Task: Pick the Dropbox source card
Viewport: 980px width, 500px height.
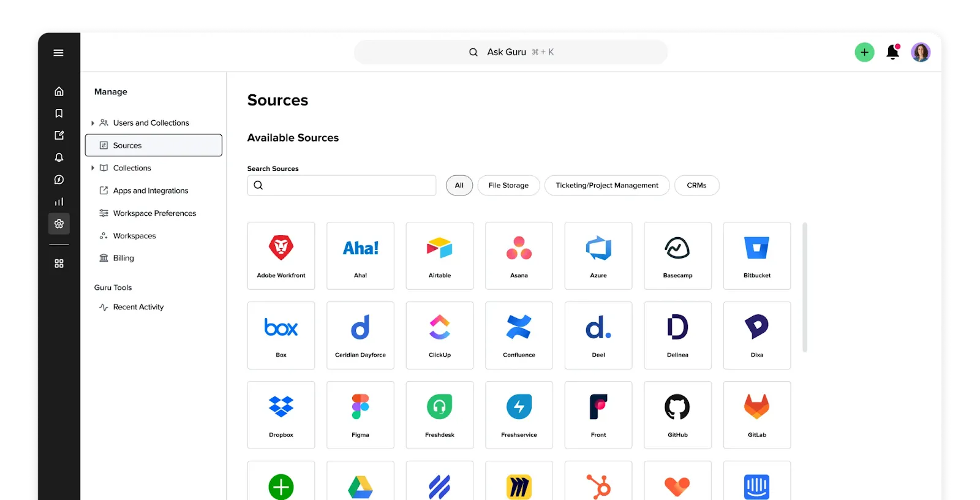Action: click(x=281, y=415)
